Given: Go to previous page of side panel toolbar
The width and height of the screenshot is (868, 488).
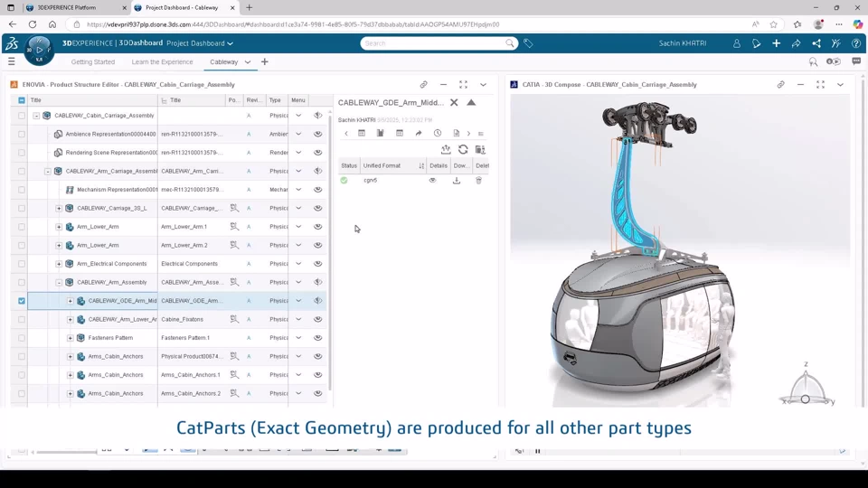Looking at the screenshot, I should [x=346, y=134].
